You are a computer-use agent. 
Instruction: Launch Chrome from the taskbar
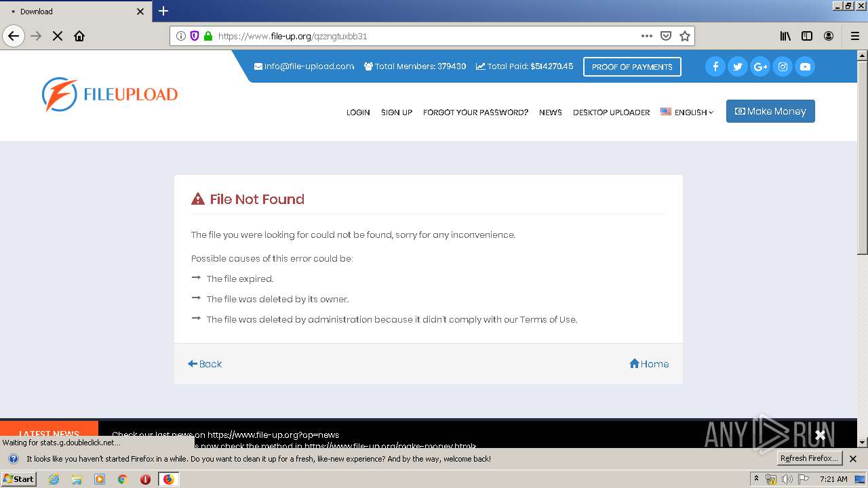[x=123, y=479]
